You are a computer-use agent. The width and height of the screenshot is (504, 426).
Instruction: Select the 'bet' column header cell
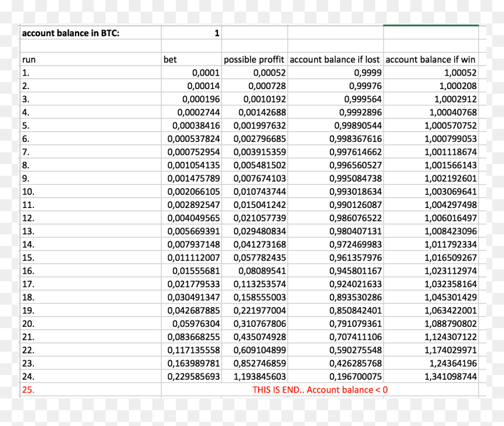click(192, 59)
